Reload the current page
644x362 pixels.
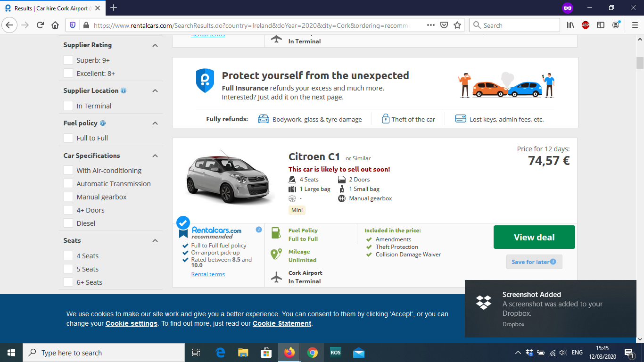(x=41, y=25)
